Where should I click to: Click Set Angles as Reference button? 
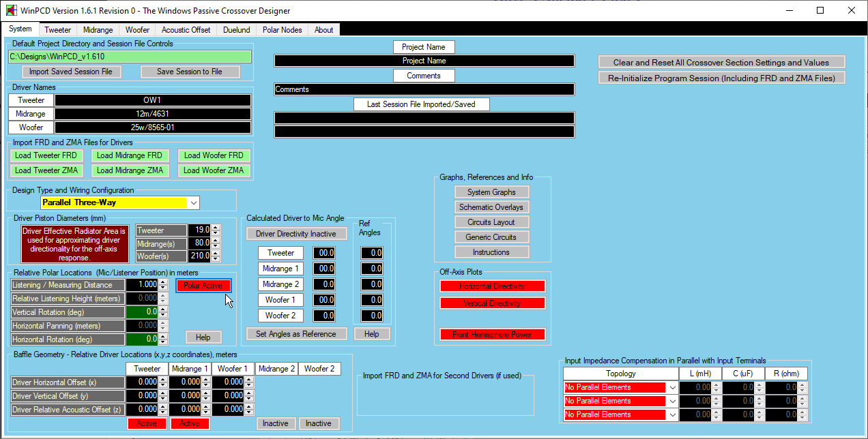[x=295, y=334]
